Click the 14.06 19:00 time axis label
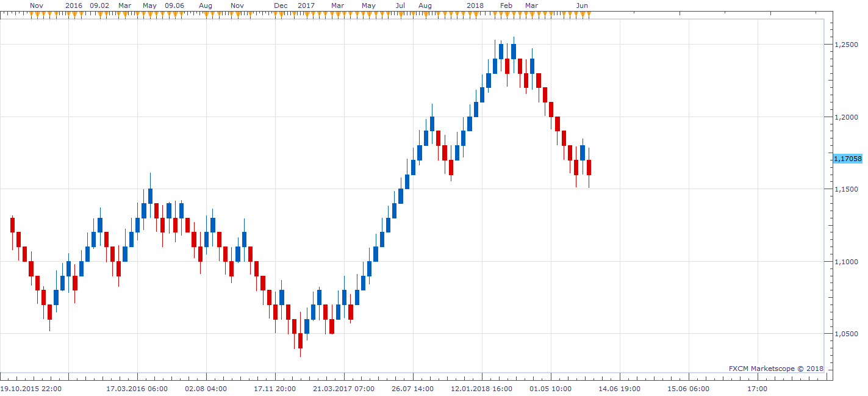 619,388
